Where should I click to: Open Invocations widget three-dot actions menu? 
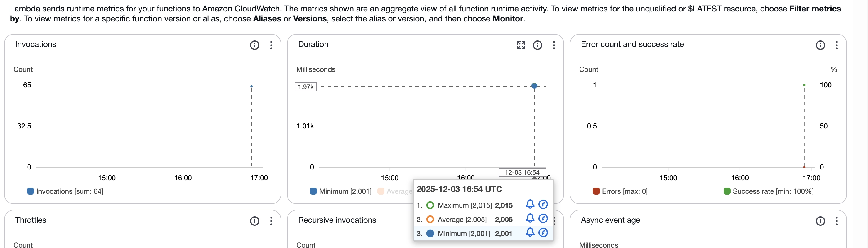point(271,45)
